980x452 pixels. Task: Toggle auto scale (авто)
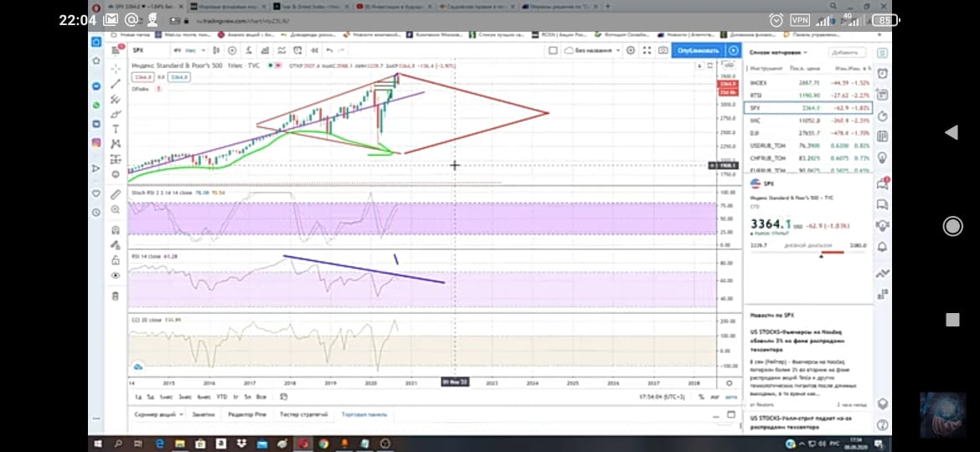point(730,397)
